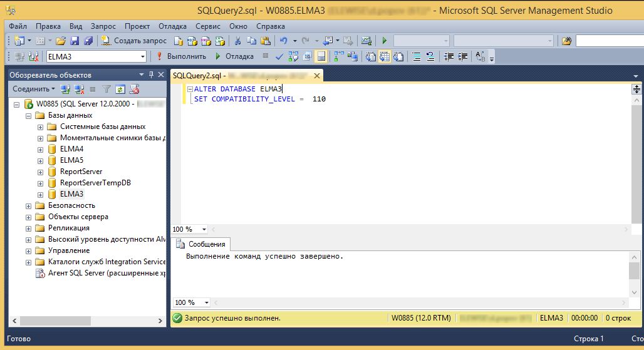Toggle the Results to File icon
Viewport: 644px width, 350px height.
click(398, 56)
